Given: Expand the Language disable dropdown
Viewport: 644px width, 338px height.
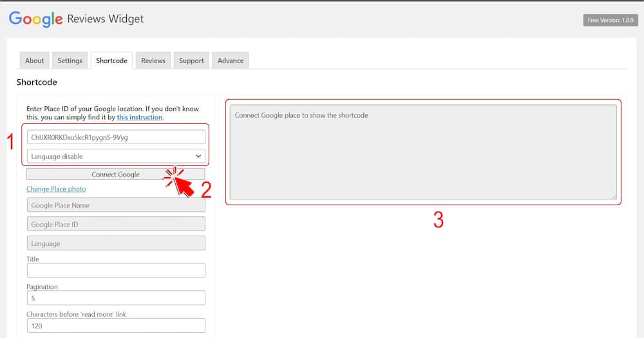Looking at the screenshot, I should pos(116,156).
